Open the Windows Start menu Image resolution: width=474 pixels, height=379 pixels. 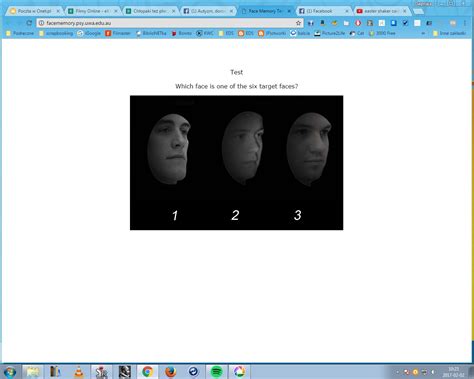(x=10, y=371)
